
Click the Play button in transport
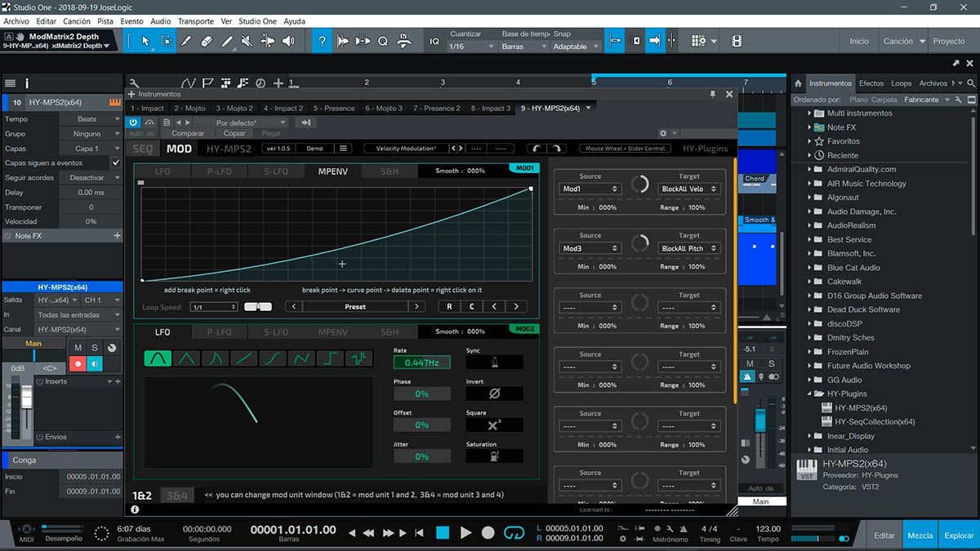pos(465,532)
